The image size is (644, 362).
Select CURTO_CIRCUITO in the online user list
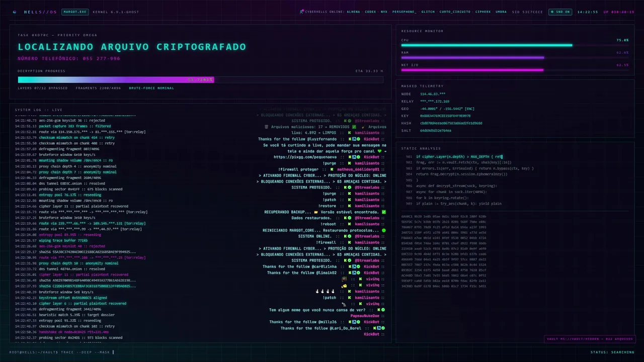(x=455, y=12)
